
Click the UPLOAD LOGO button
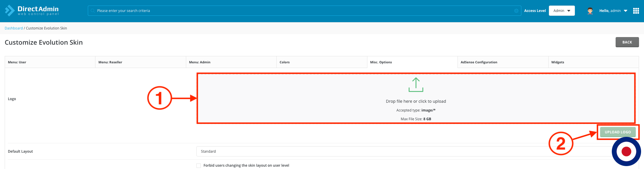tap(618, 132)
